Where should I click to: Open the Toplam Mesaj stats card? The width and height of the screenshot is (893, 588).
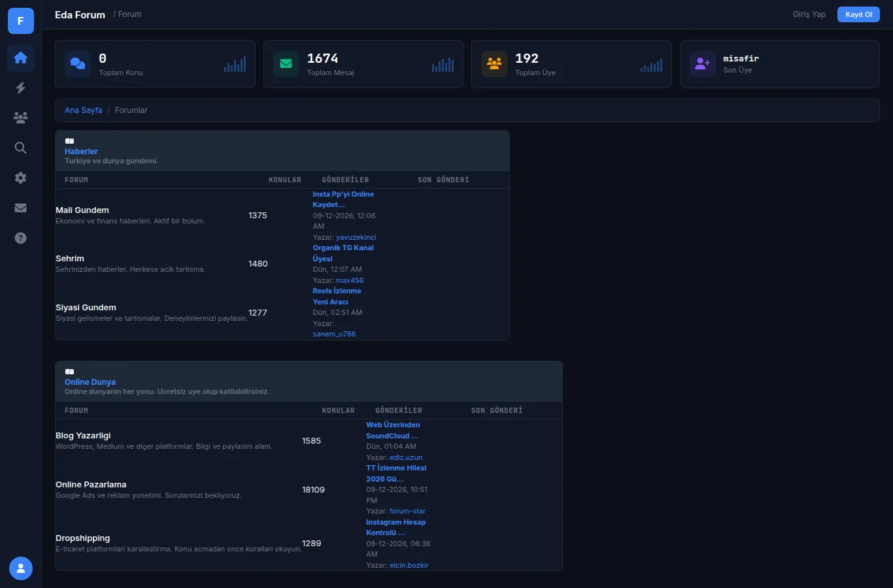pos(363,64)
